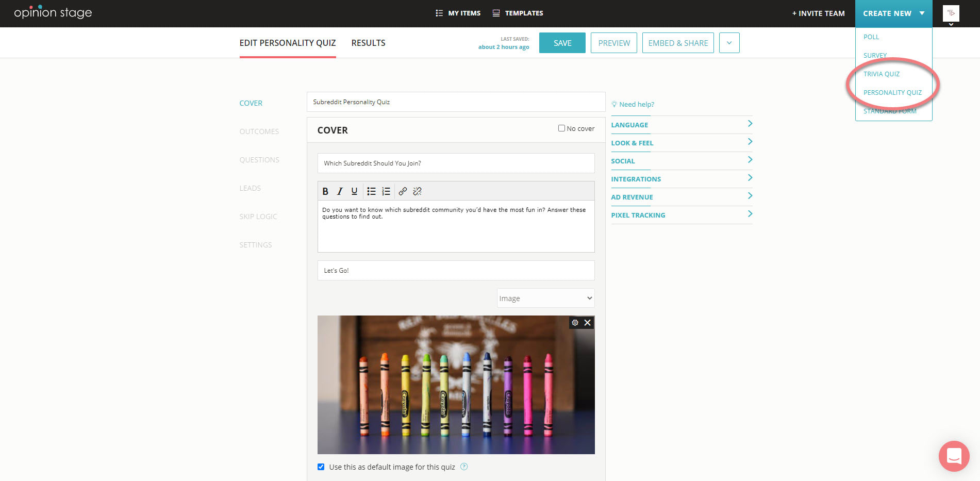Select Trivia Quiz from Create New menu

881,74
